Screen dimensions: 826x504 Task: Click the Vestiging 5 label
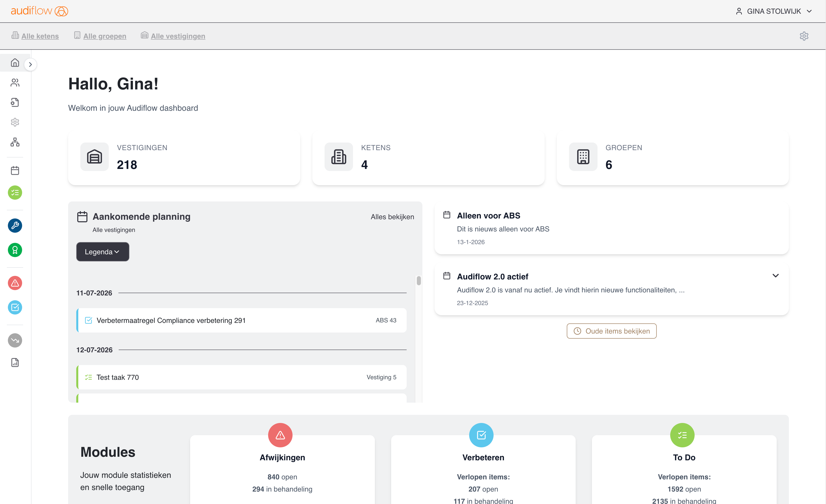[381, 377]
